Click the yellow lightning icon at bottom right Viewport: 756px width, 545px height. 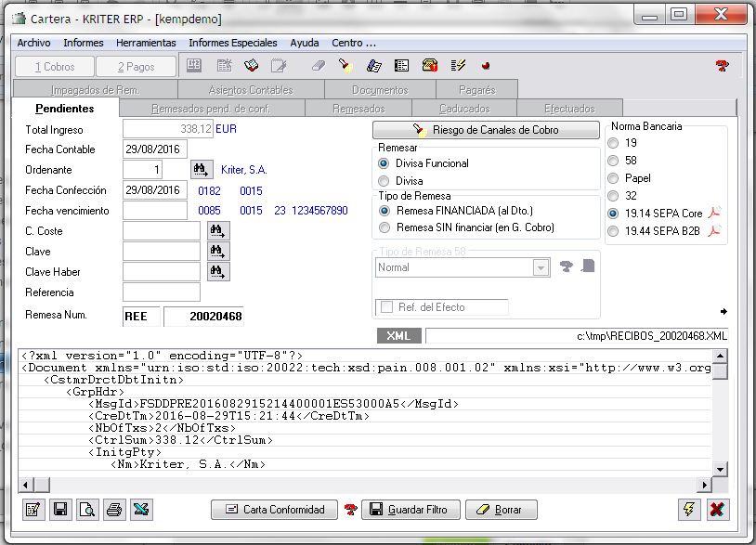point(689,510)
